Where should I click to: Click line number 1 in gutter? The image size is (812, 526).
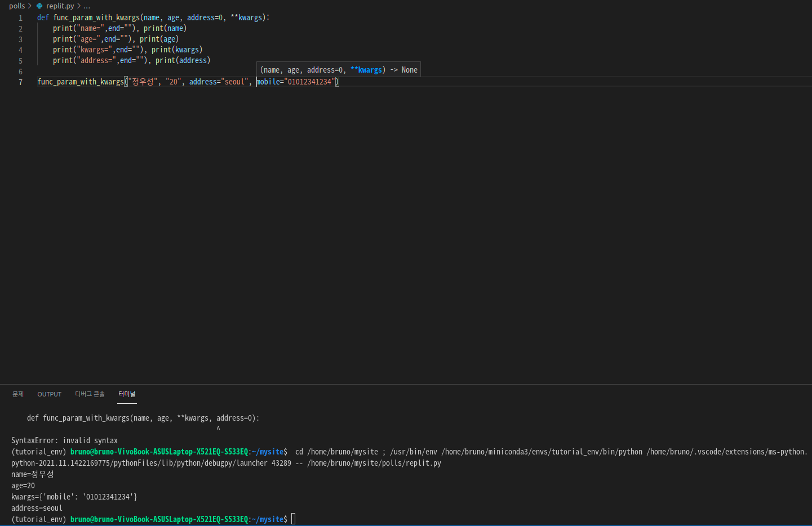tap(21, 18)
